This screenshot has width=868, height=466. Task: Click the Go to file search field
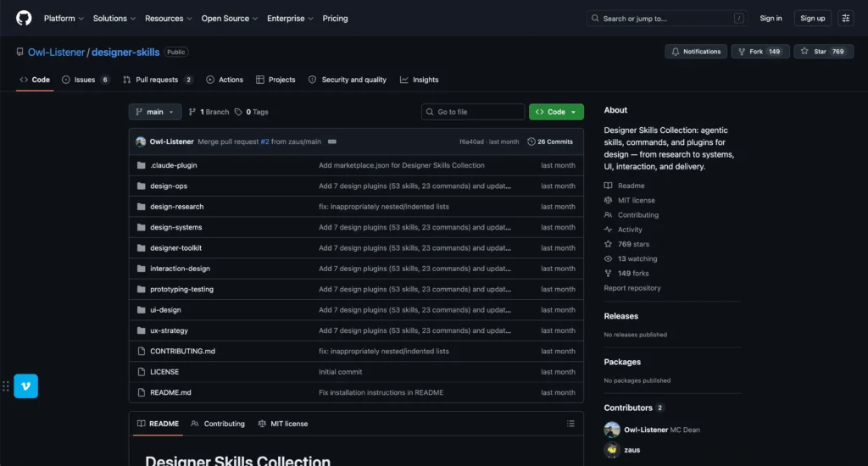pos(474,112)
